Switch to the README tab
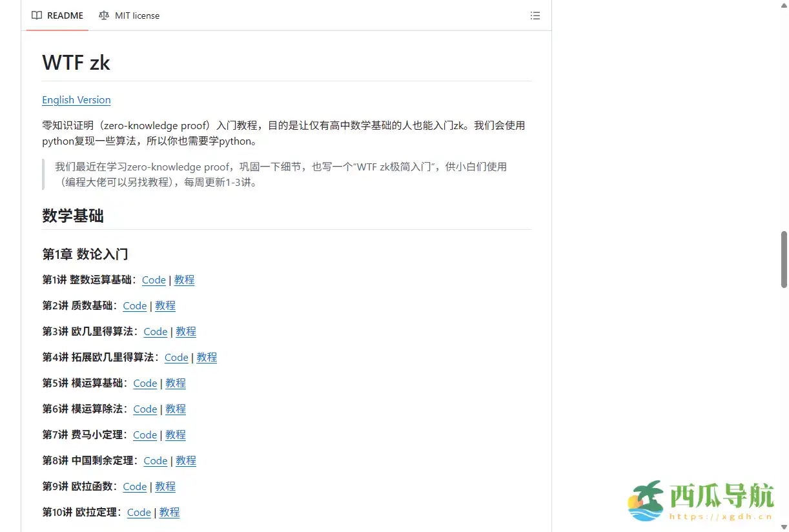The height and width of the screenshot is (532, 789). pyautogui.click(x=64, y=15)
